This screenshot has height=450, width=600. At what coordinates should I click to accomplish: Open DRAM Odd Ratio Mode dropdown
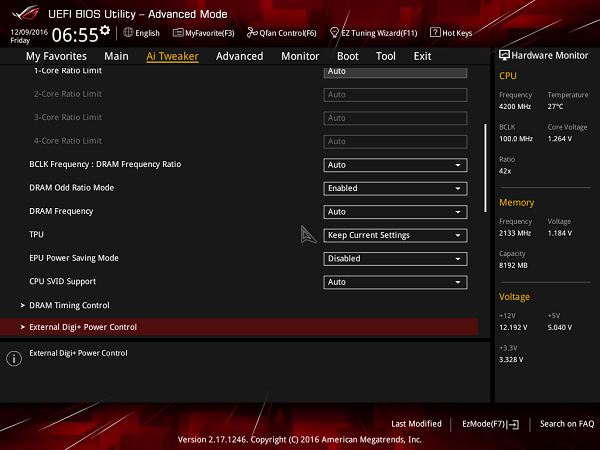click(x=395, y=188)
